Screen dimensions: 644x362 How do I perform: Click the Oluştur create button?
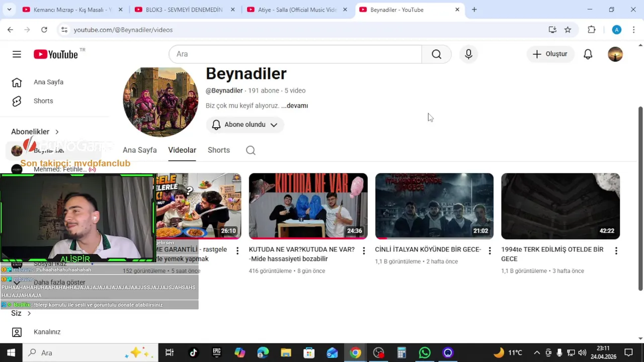550,54
